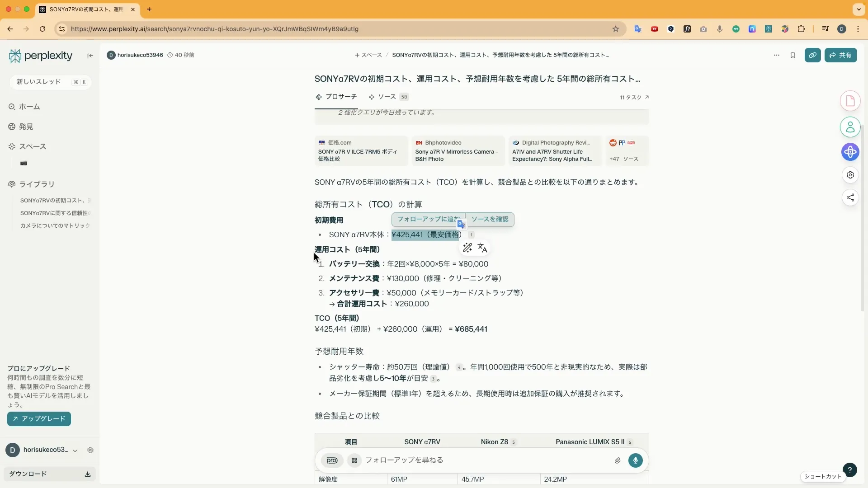
Task: Collapse the Perplexity sidebar
Action: [90, 56]
